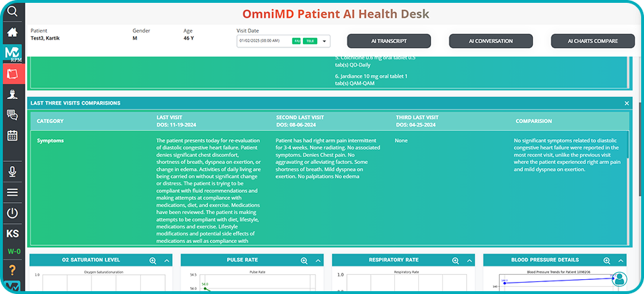Zoom the Blood Pressure Details chart
The height and width of the screenshot is (294, 644).
606,260
